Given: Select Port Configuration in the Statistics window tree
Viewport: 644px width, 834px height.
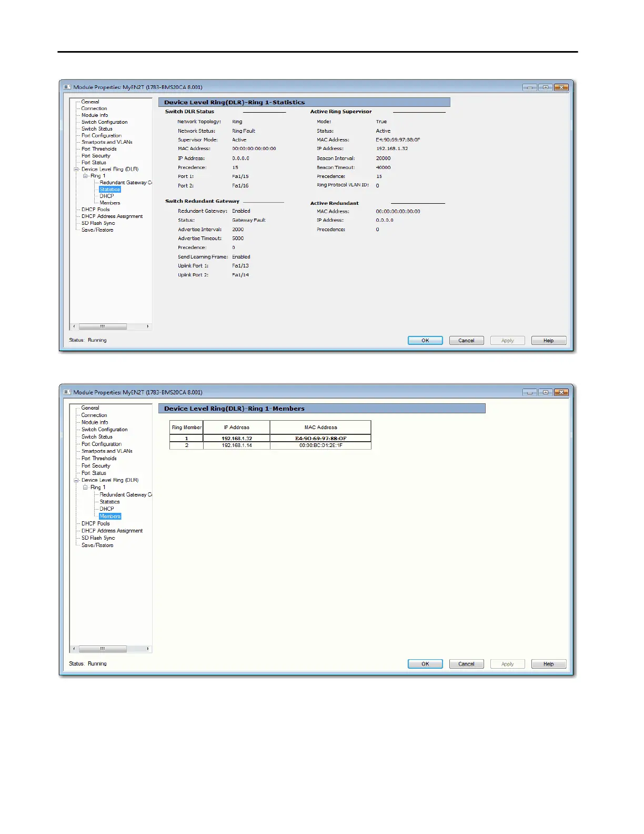Looking at the screenshot, I should pos(101,136).
